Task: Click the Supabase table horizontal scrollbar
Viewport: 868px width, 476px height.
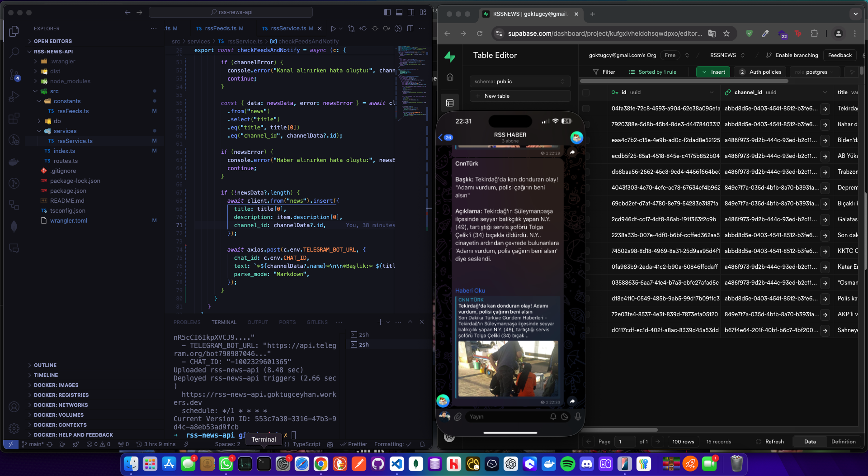Action: coord(619,430)
